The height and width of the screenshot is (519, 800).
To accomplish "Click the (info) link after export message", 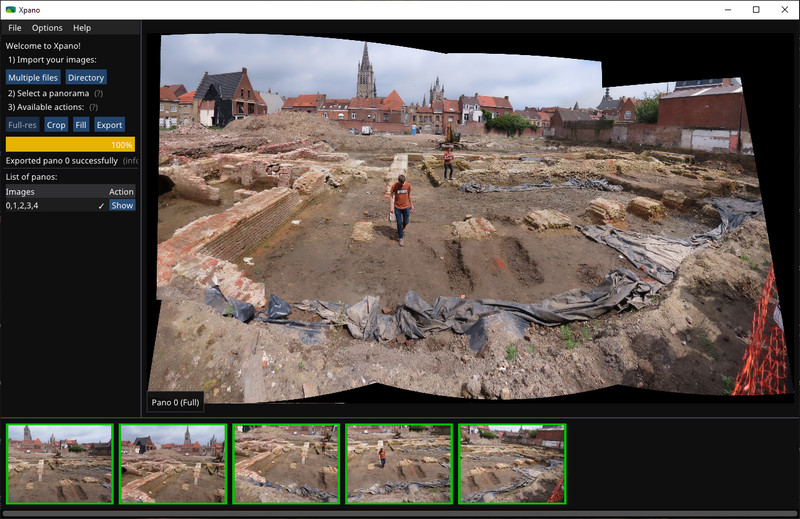I will pos(130,161).
